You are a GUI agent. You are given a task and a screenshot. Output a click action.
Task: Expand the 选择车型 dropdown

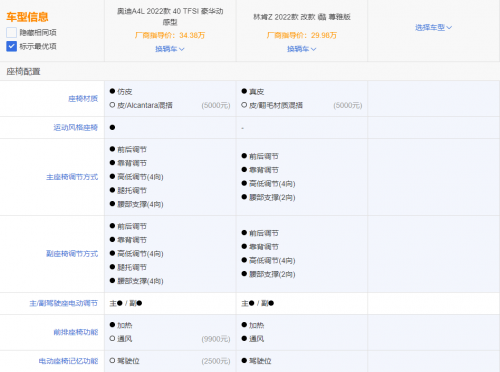433,28
